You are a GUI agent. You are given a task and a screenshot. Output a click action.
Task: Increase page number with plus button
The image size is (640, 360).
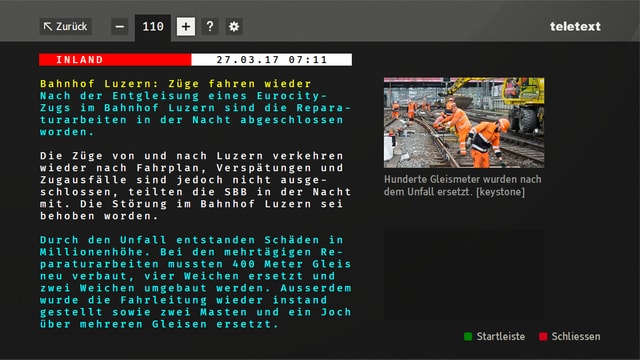click(186, 27)
